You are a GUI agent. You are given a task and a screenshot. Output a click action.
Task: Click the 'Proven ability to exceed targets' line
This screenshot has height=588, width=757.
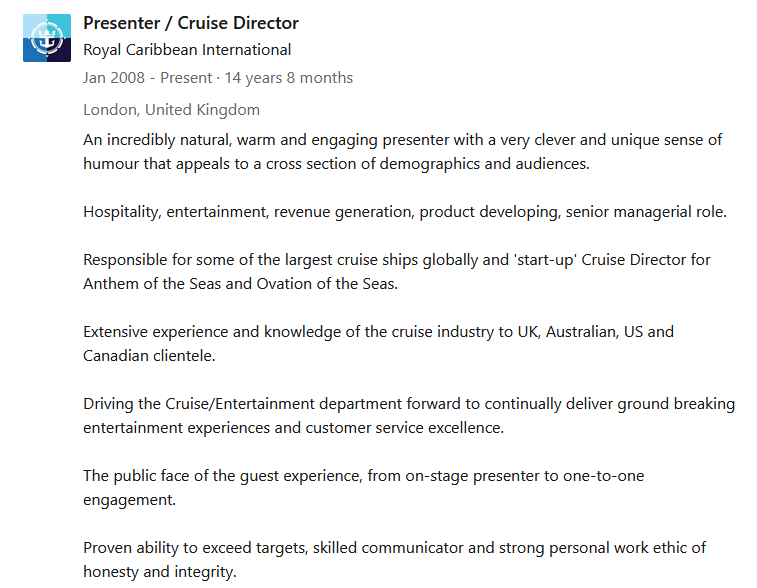click(x=394, y=548)
